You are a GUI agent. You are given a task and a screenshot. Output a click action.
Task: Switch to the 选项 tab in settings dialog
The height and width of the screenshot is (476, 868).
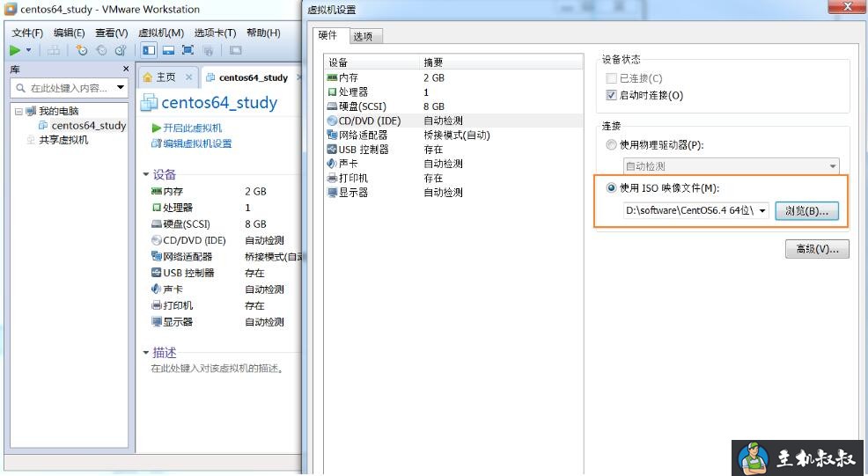pos(365,37)
